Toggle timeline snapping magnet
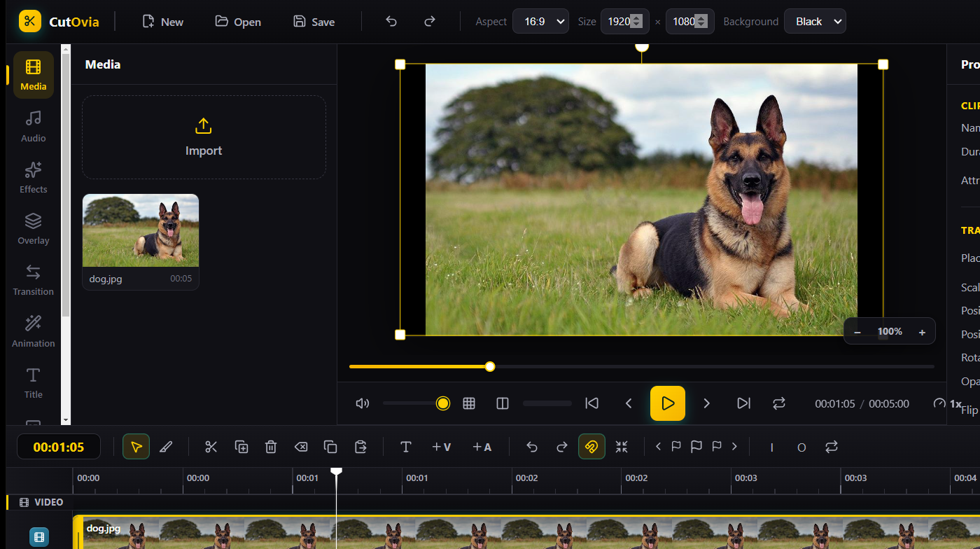This screenshot has height=549, width=980. coord(591,447)
